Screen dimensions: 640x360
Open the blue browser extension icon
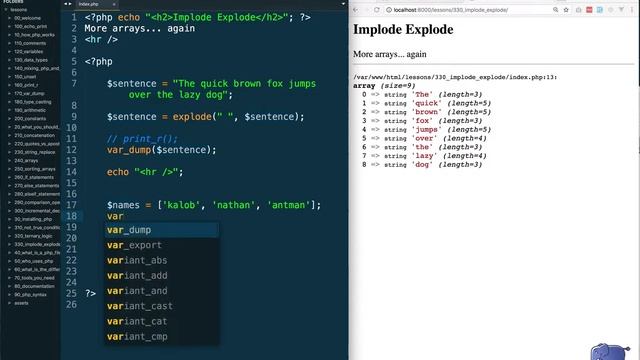(600, 10)
